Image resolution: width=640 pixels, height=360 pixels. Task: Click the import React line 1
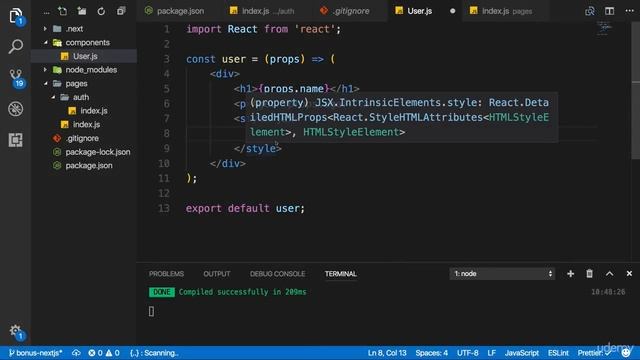[263, 29]
